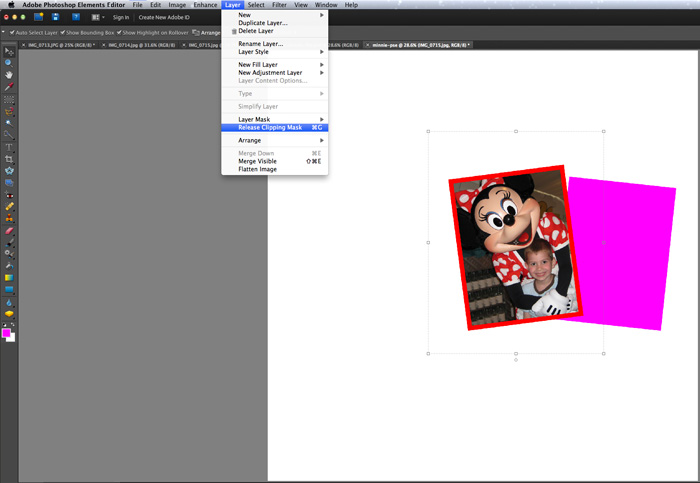This screenshot has height=483, width=700.
Task: Select the Paint Bucket tool
Action: tap(9, 266)
